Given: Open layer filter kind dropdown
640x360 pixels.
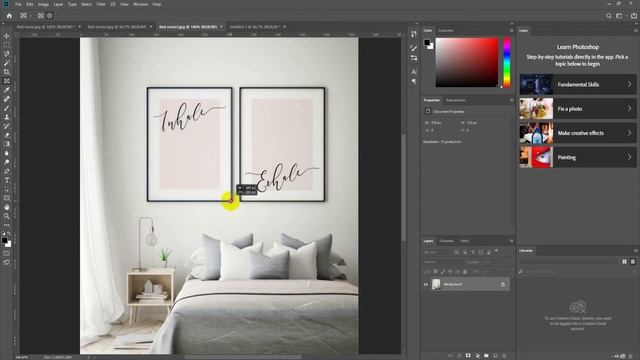Looking at the screenshot, I should tap(438, 252).
